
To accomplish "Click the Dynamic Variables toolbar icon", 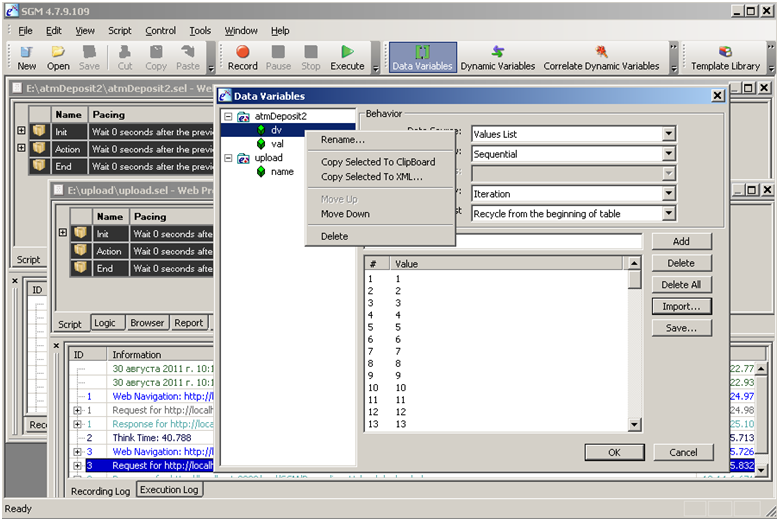I will pos(497,57).
